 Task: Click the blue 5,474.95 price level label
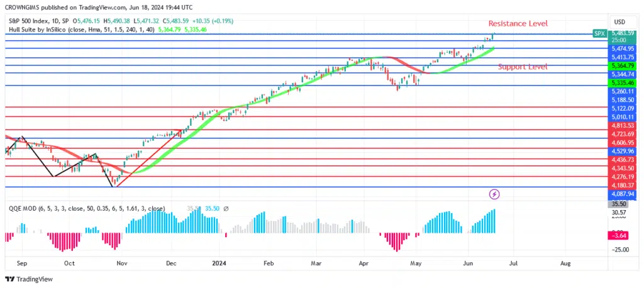tap(621, 48)
